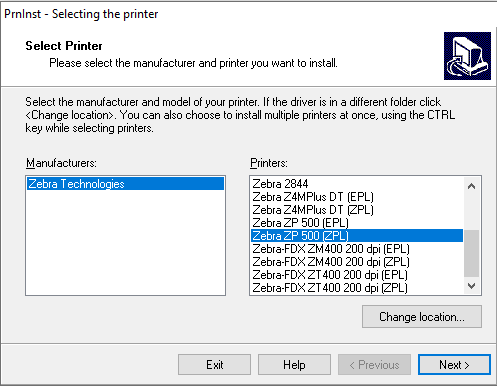Click the Exit button

[214, 365]
